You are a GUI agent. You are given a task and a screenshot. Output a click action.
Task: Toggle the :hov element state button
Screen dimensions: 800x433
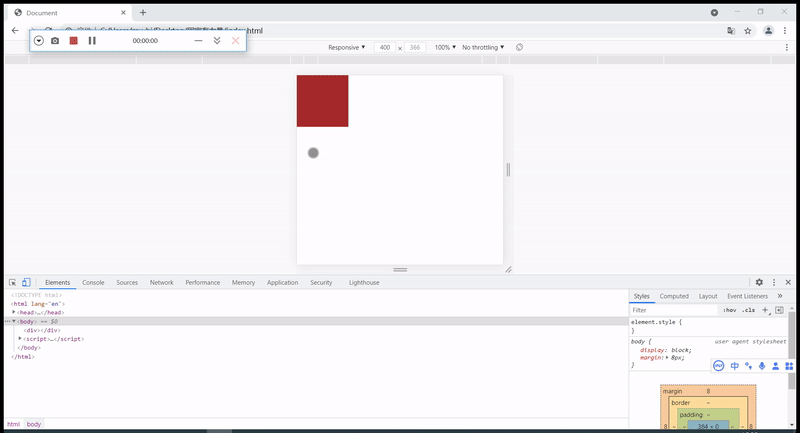coord(730,310)
